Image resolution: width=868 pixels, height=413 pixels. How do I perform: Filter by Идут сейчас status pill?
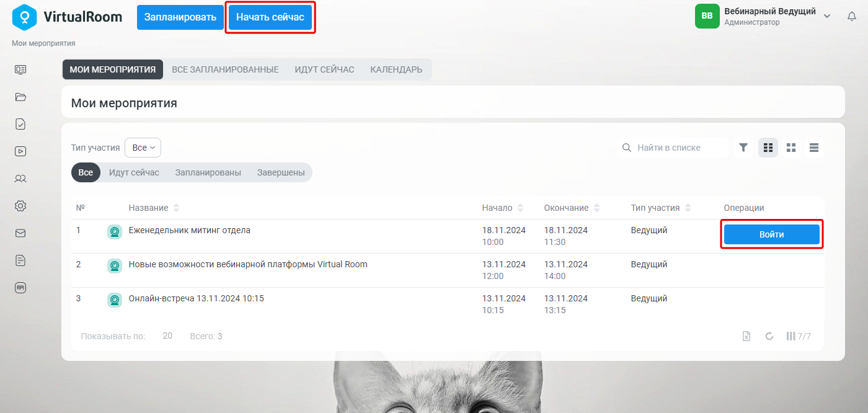pyautogui.click(x=134, y=172)
